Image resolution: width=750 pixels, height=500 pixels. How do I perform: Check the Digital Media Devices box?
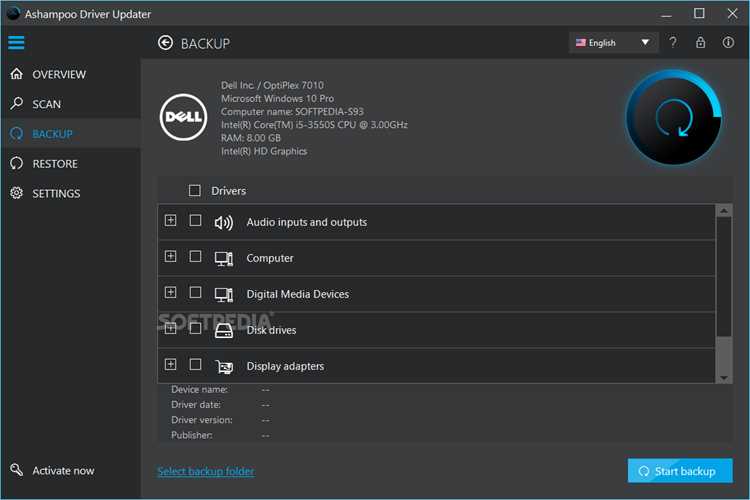pos(195,292)
